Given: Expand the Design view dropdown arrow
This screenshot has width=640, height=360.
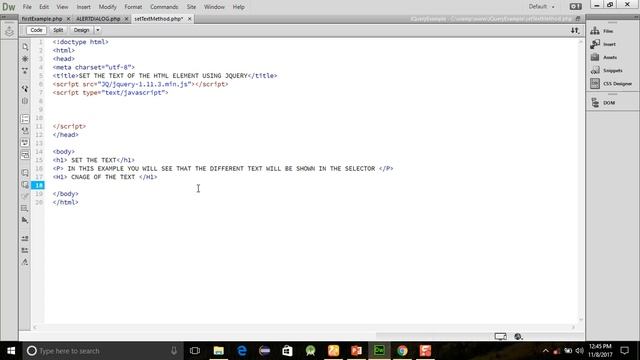Looking at the screenshot, I should point(98,30).
